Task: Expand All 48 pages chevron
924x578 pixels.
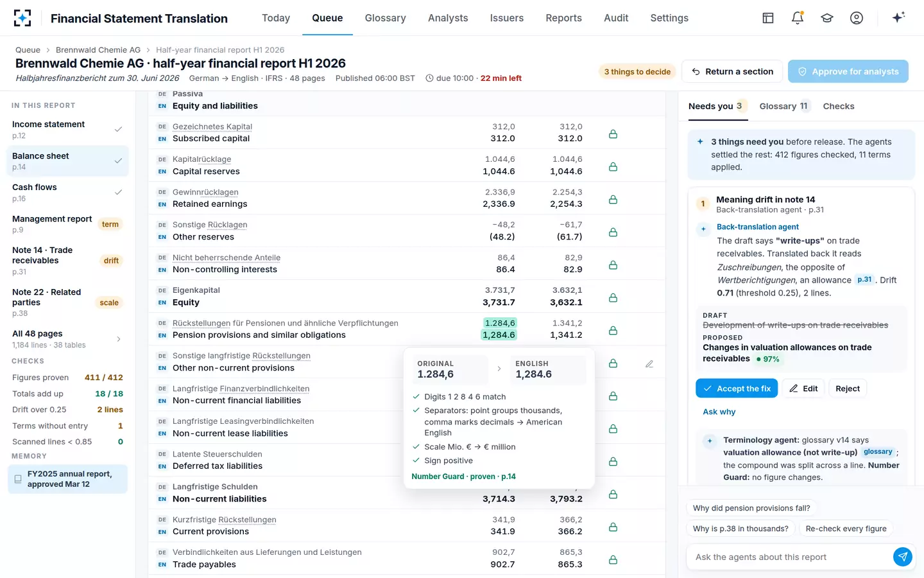Action: click(x=119, y=339)
